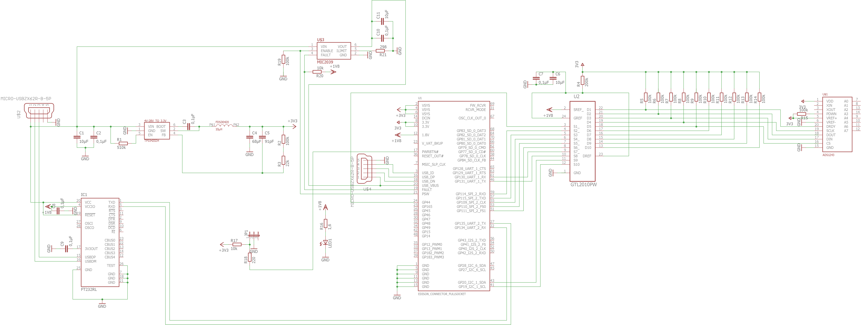The image size is (868, 325).
Task: Select the GP183_PWM3 pin label
Action: coord(433,257)
